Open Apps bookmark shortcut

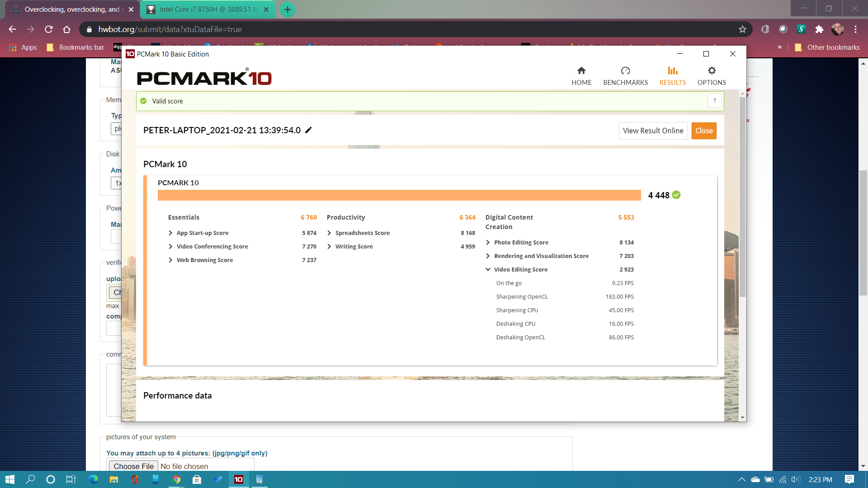(23, 47)
